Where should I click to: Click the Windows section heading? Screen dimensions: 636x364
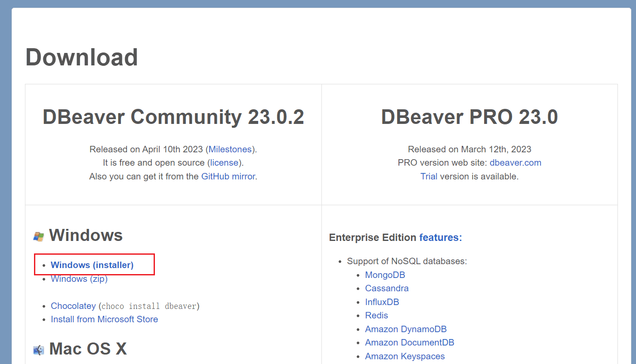(86, 235)
